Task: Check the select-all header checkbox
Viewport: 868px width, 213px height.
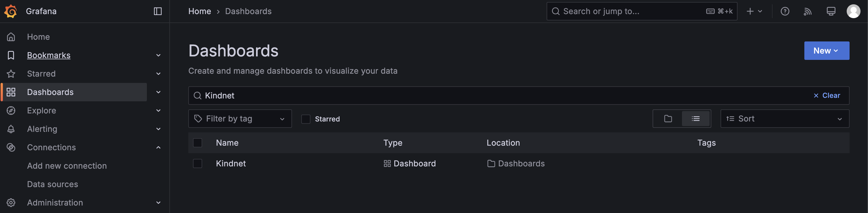Action: (x=198, y=143)
